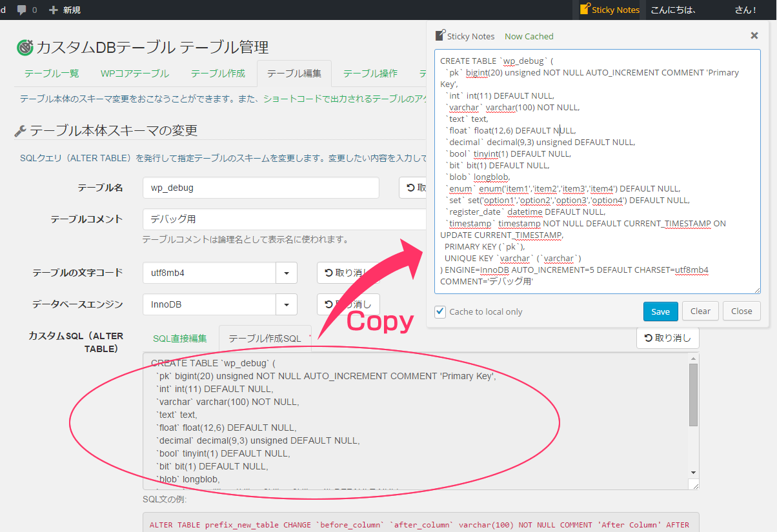Screen dimensions: 777x532
Task: Open the WPコアテーブル tab
Action: [x=134, y=74]
